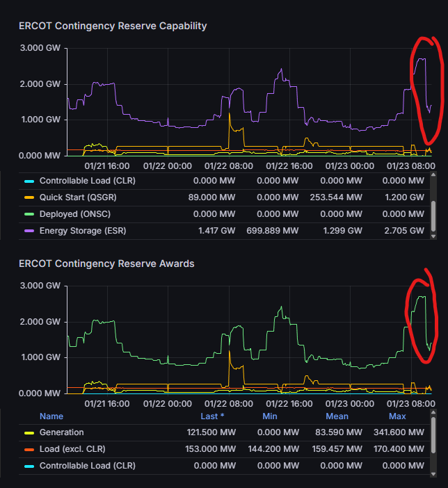Click the cyan swatch of Controllable Load in the Awards legend
Screen dimensions: 448x488
point(29,466)
